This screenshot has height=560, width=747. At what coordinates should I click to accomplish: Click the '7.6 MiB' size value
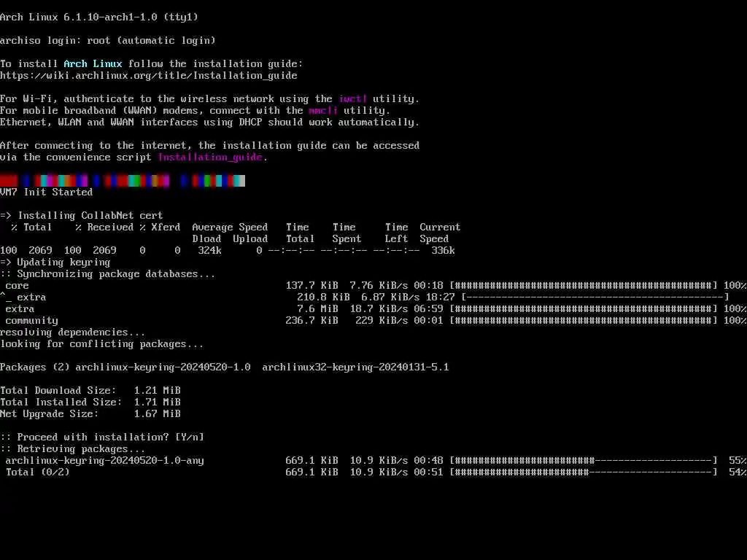pyautogui.click(x=317, y=309)
